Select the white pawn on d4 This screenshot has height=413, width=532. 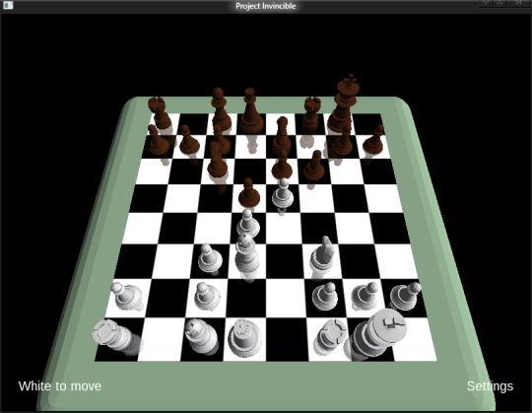tap(248, 224)
